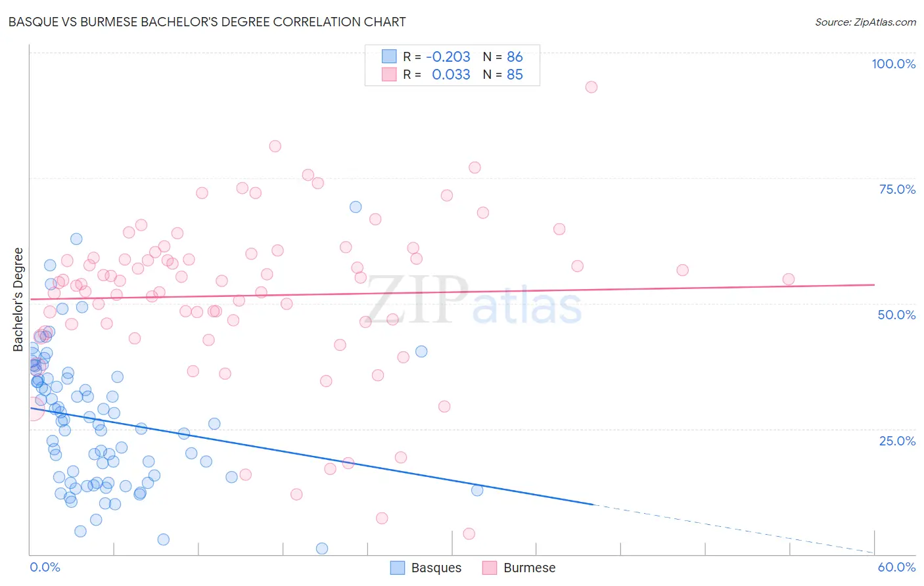Click the blue swatch in the R/N statistics box

pyautogui.click(x=389, y=56)
